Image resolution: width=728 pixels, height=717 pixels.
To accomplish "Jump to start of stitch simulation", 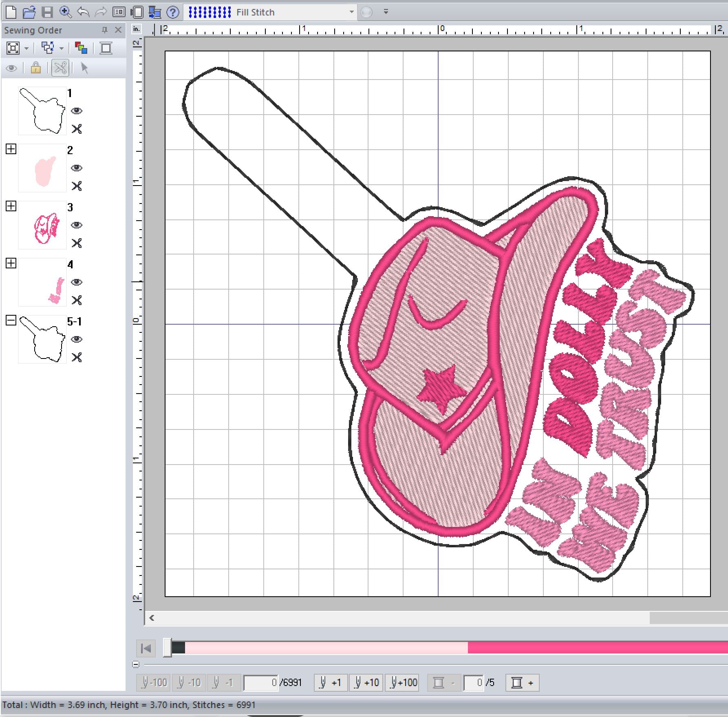I will click(146, 648).
